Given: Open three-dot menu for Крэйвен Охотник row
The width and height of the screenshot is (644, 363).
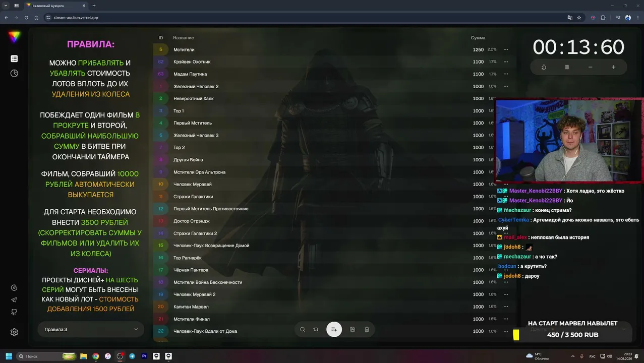Looking at the screenshot, I should (506, 62).
